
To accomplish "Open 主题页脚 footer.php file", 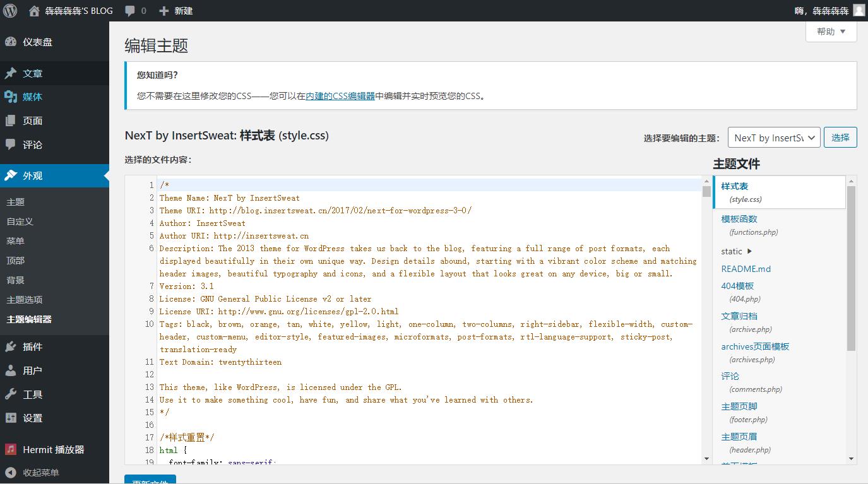I will pos(746,413).
